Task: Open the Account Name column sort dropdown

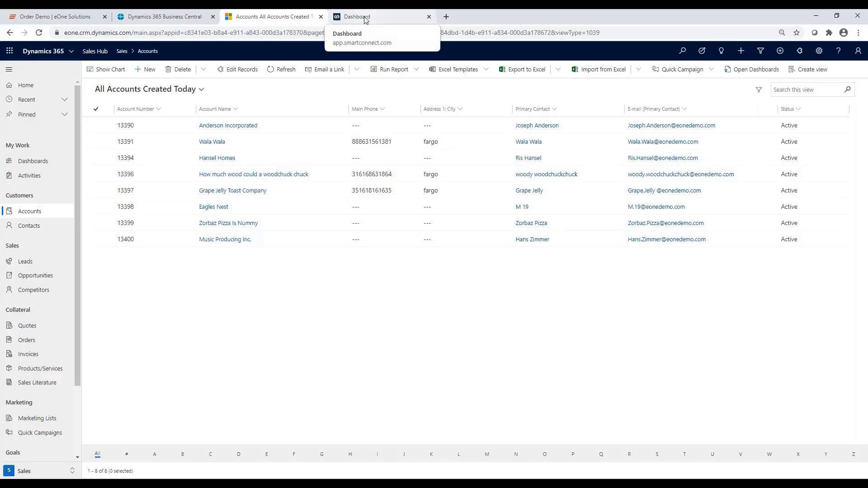Action: pyautogui.click(x=236, y=109)
